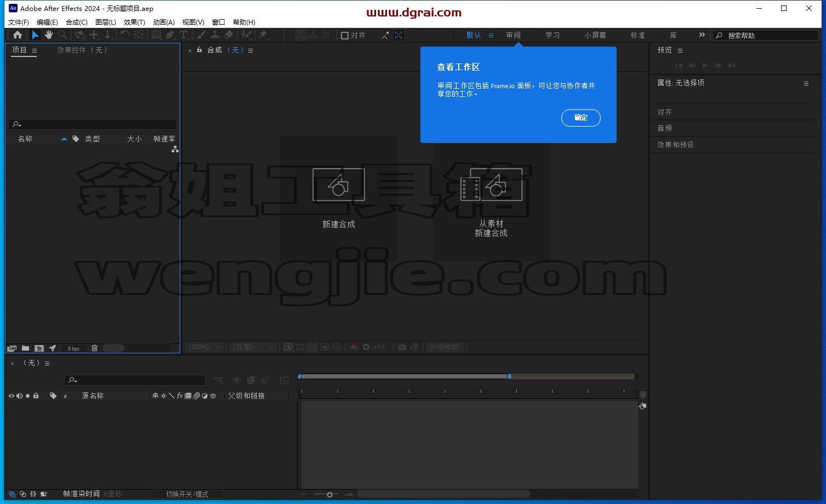Select the Zoom magnifier tool
The height and width of the screenshot is (504, 826).
62,35
